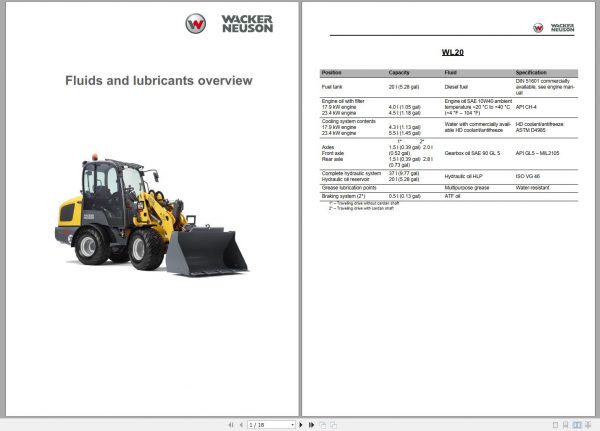Viewport: 600px width, 431px height.
Task: Click the next view icon in the navigation bar
Action: (334, 425)
